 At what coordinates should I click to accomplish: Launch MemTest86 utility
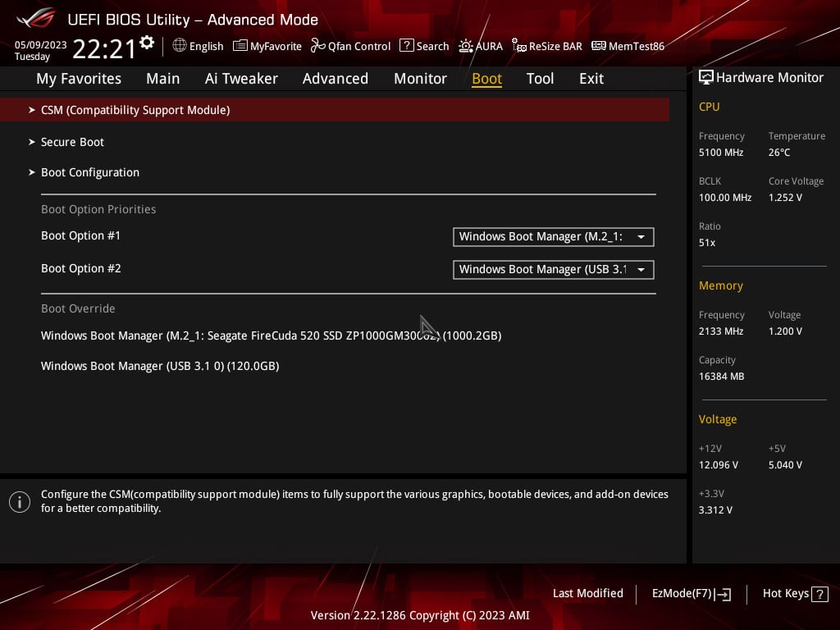(x=628, y=46)
